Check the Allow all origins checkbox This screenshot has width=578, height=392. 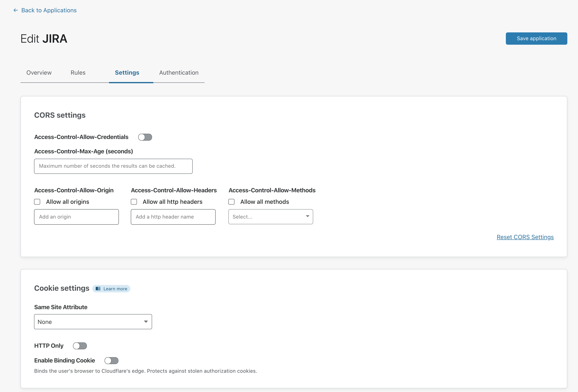(x=38, y=202)
